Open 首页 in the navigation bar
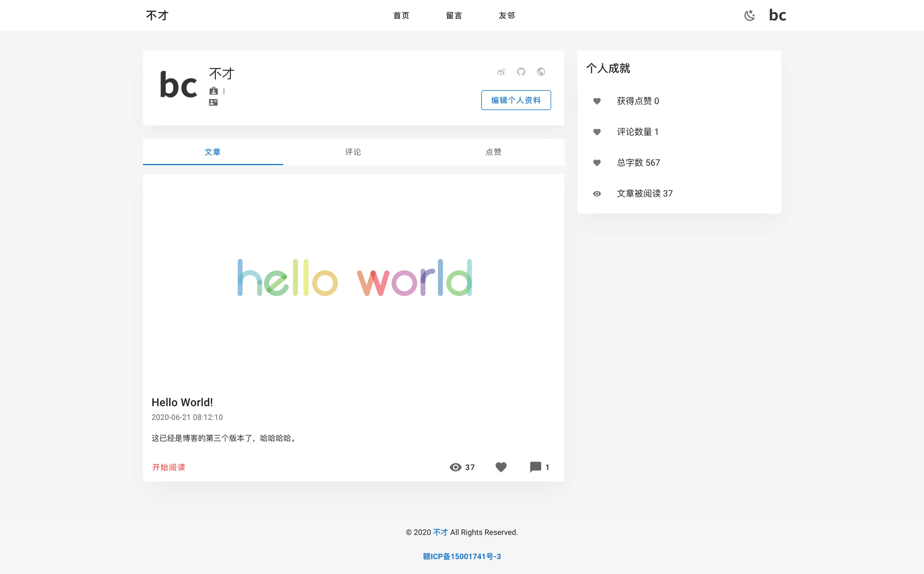This screenshot has width=924, height=574. pyautogui.click(x=401, y=16)
